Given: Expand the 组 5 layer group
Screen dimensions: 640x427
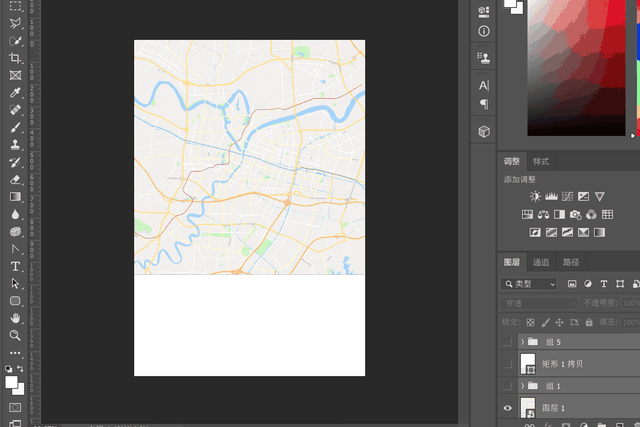Looking at the screenshot, I should coord(523,342).
